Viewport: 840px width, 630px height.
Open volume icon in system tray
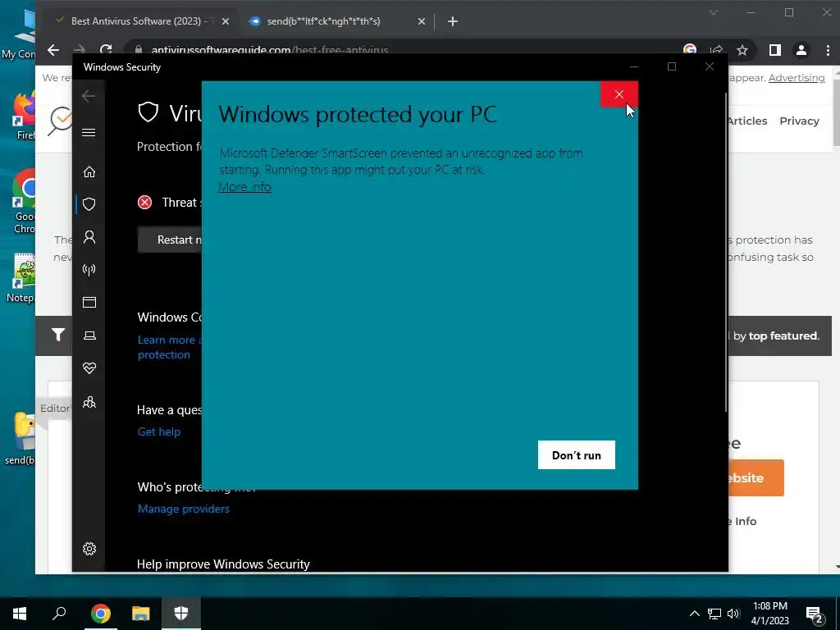point(733,614)
